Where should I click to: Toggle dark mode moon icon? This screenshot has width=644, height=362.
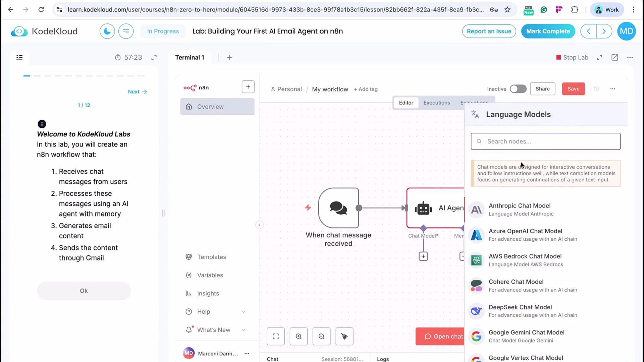pyautogui.click(x=107, y=31)
